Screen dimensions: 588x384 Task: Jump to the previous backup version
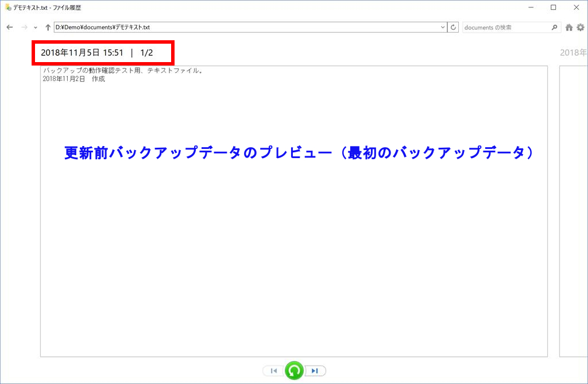click(274, 371)
